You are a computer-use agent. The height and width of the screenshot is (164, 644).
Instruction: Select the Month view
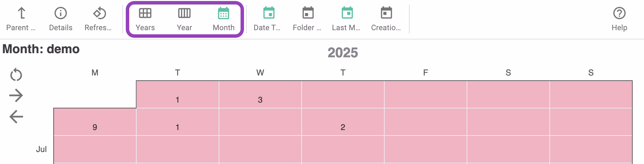223,19
